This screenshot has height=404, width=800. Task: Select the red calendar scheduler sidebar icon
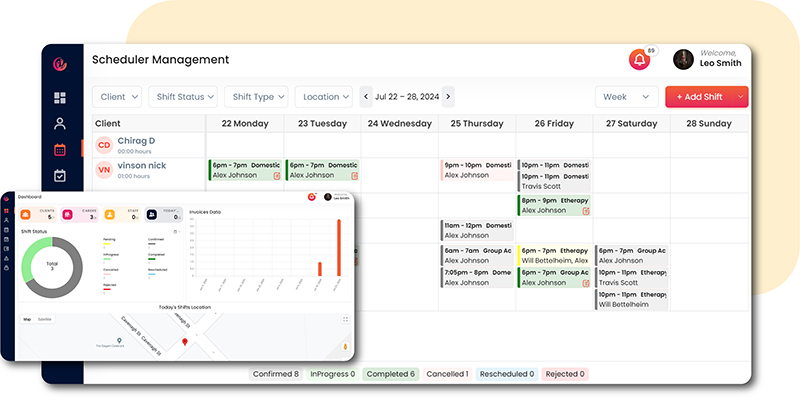60,150
